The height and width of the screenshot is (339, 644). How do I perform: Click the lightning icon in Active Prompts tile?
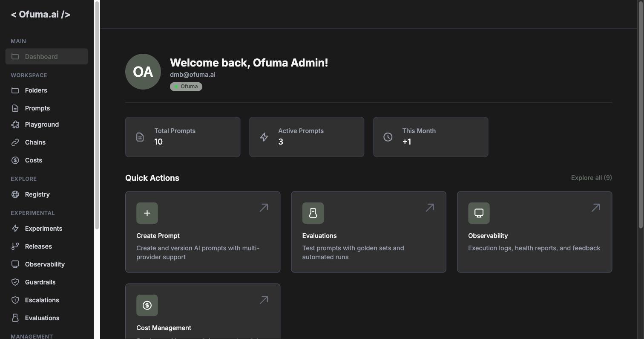point(264,137)
